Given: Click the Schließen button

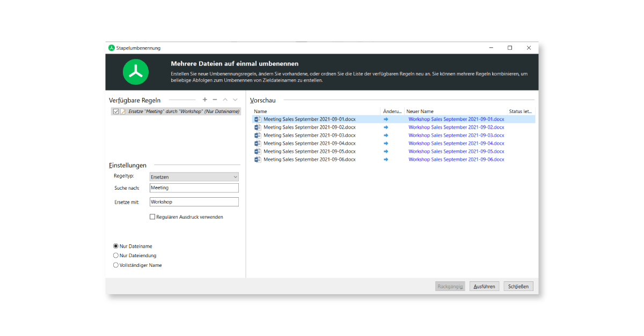Looking at the screenshot, I should 518,287.
